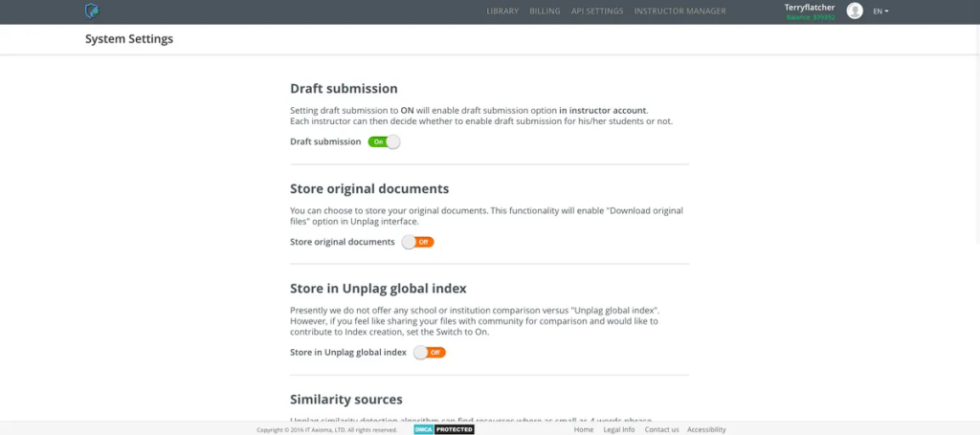This screenshot has width=980, height=435.
Task: Open the Accessibility footer link
Action: click(707, 429)
